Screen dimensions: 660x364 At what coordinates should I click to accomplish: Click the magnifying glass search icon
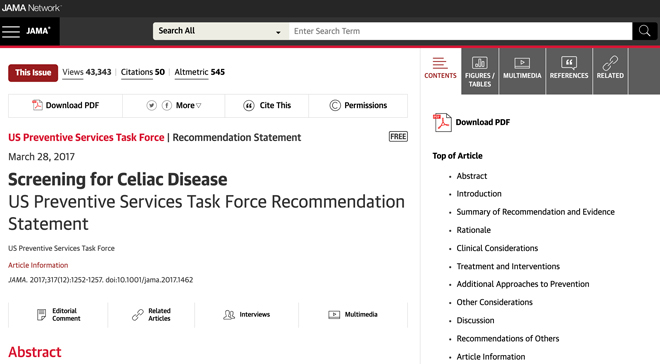pos(644,31)
